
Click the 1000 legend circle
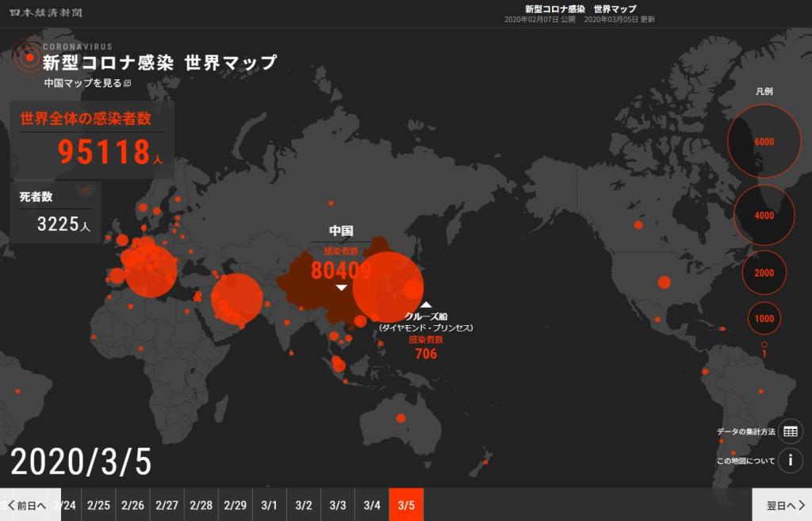(x=764, y=319)
